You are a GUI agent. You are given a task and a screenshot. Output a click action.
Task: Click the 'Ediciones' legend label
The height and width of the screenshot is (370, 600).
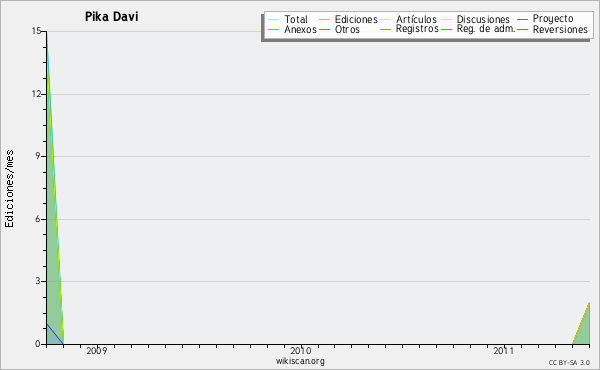tap(356, 19)
